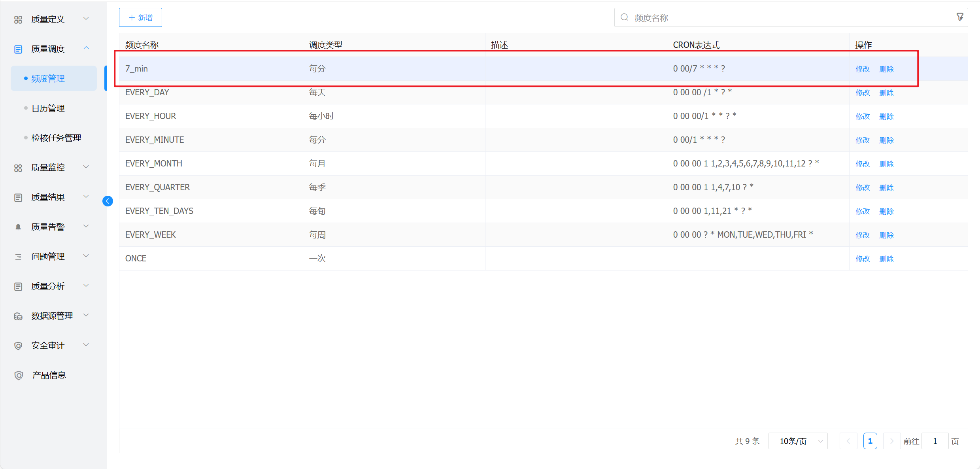The image size is (980, 469).
Task: Click the 安全审计 shield icon
Action: tap(18, 346)
